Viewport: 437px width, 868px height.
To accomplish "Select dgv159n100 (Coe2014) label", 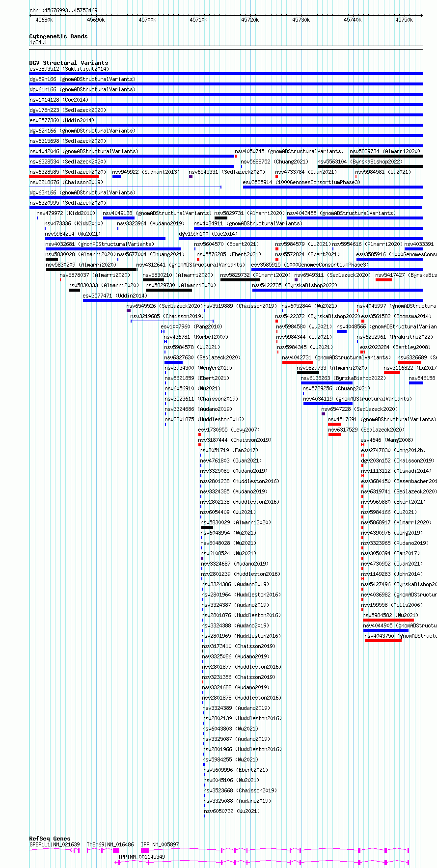I will [x=208, y=234].
